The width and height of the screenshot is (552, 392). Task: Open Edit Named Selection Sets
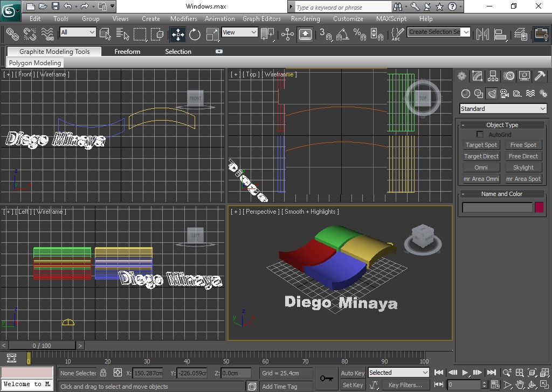coord(397,34)
